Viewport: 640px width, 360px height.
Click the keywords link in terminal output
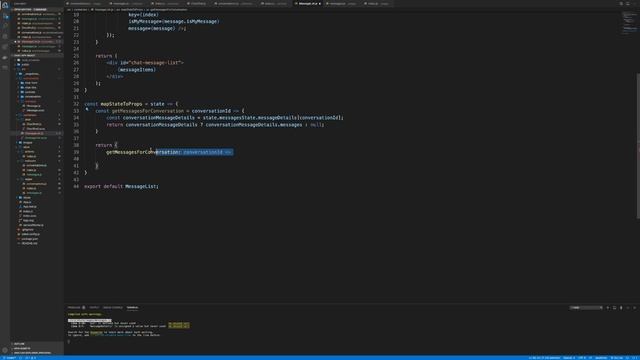[x=96, y=333]
